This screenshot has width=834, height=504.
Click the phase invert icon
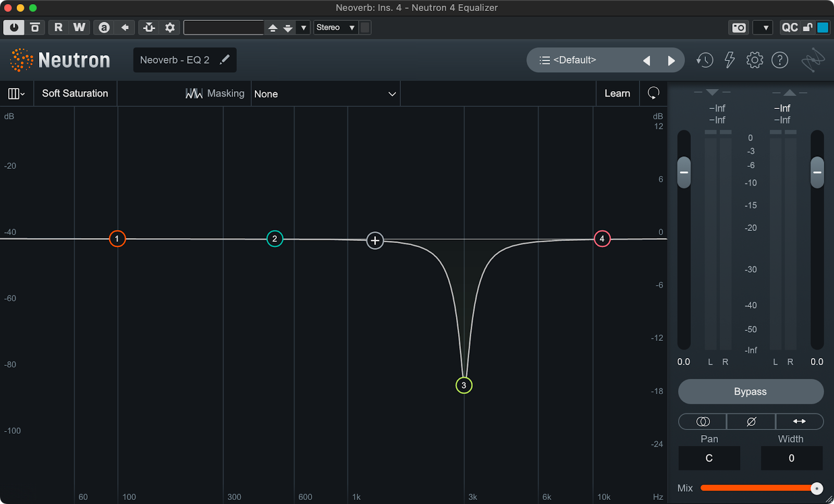pos(751,421)
